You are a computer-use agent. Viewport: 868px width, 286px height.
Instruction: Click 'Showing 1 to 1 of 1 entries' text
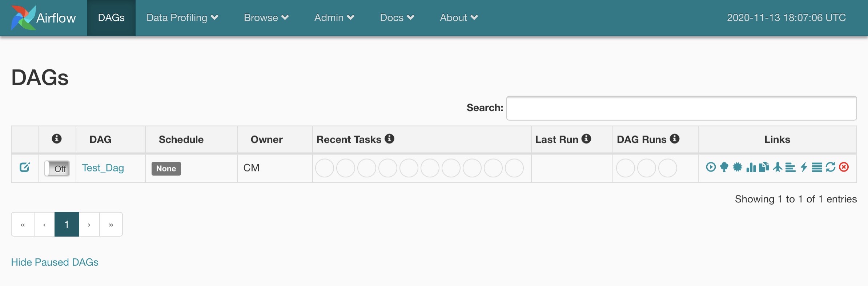[796, 199]
